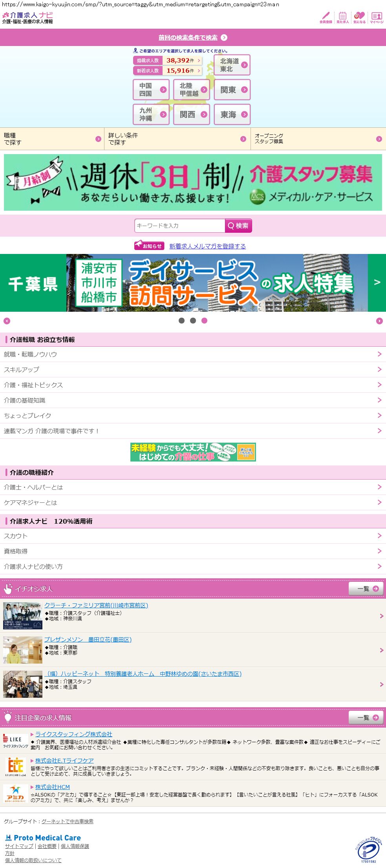Select 職種で探す tab
The image size is (386, 868).
pos(52,139)
